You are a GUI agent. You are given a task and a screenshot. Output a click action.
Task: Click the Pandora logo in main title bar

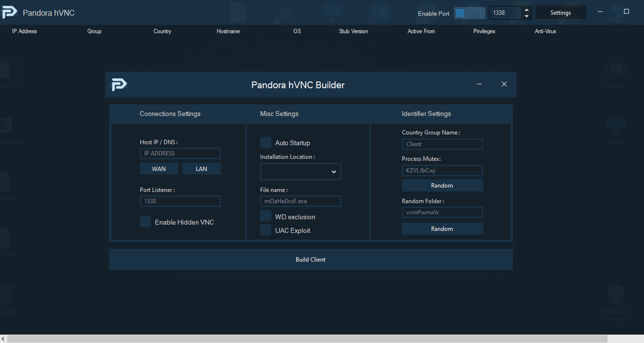click(x=10, y=13)
